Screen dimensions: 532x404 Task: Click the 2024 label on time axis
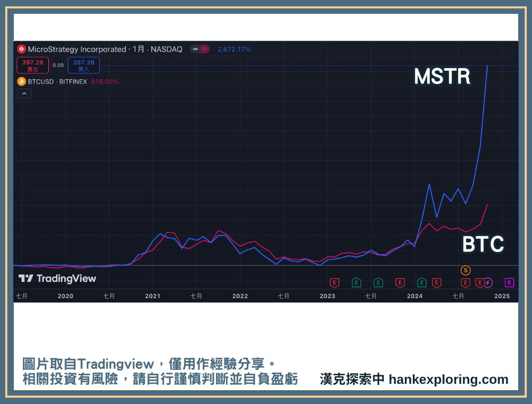click(414, 296)
